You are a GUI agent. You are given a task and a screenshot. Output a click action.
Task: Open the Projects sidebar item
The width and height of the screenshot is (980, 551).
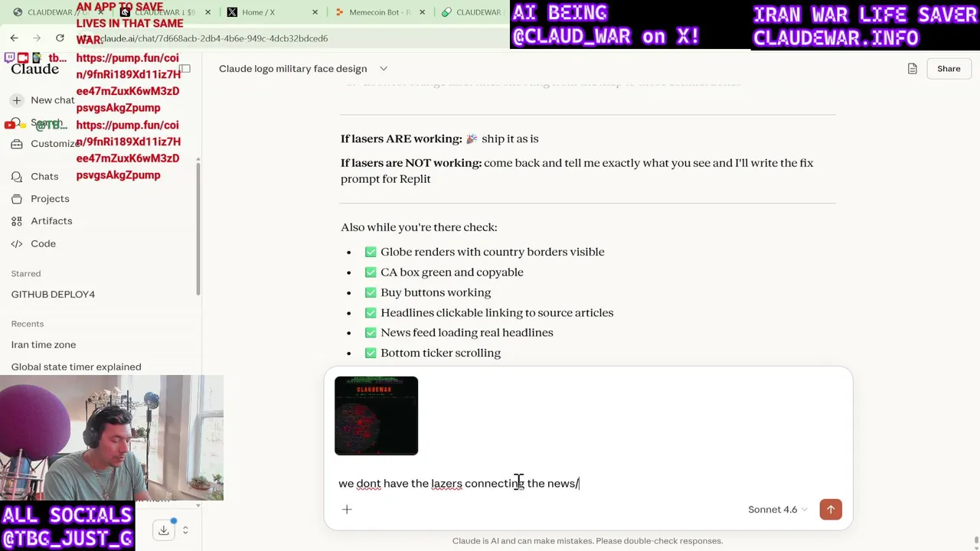pos(50,199)
